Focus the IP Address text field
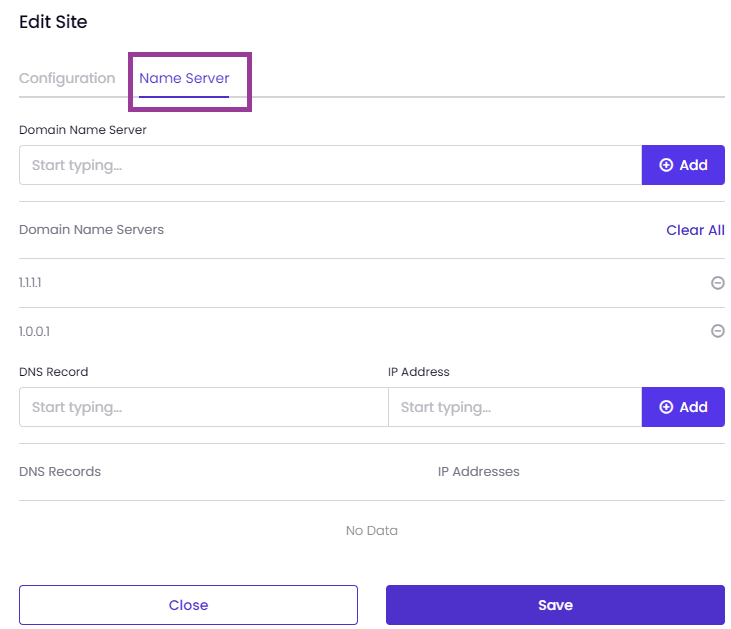The height and width of the screenshot is (629, 731). [515, 407]
